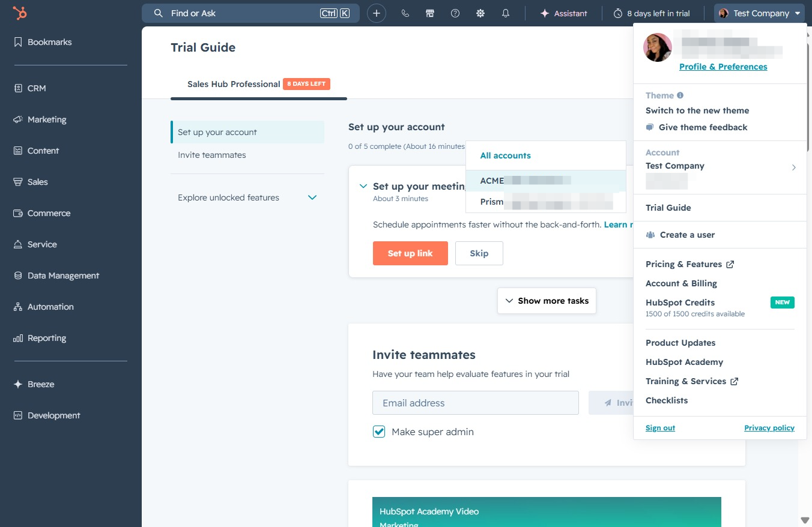Click Create a user
This screenshot has width=812, height=527.
coord(680,235)
